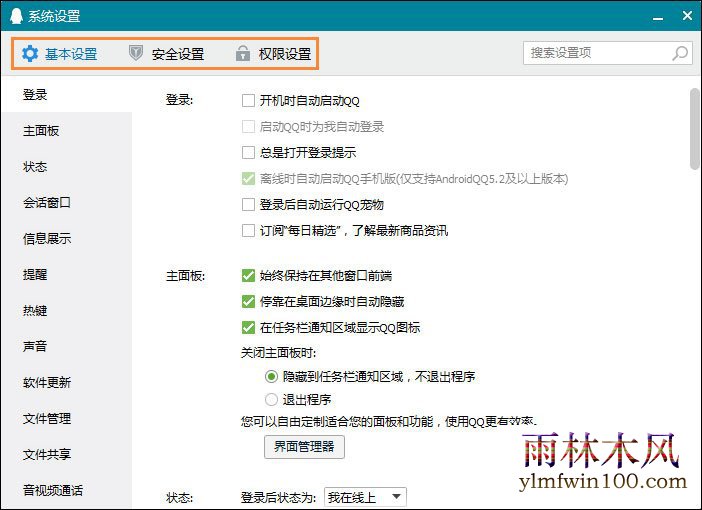Open 信息展示 in the sidebar
This screenshot has height=510, width=702.
coord(66,238)
